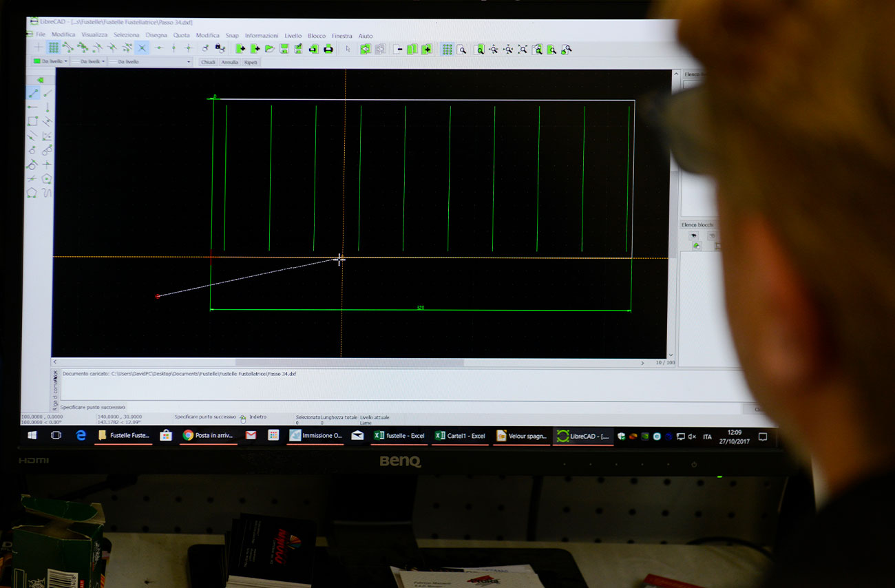The height and width of the screenshot is (588, 895).
Task: Switch to 'Cartel1 - Excel' in taskbar
Action: coord(460,436)
